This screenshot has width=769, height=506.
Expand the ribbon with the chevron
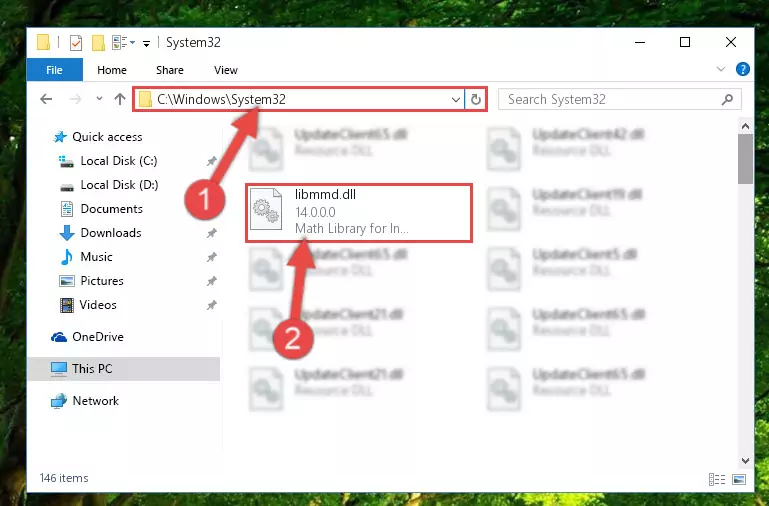pyautogui.click(x=720, y=69)
